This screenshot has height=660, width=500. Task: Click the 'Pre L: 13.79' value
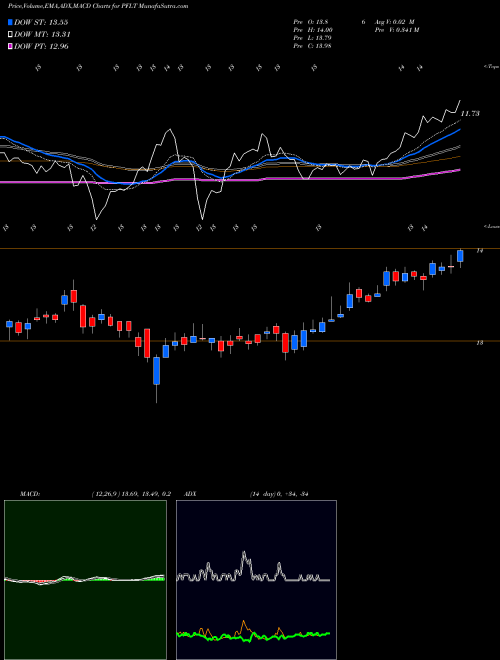[x=313, y=38]
